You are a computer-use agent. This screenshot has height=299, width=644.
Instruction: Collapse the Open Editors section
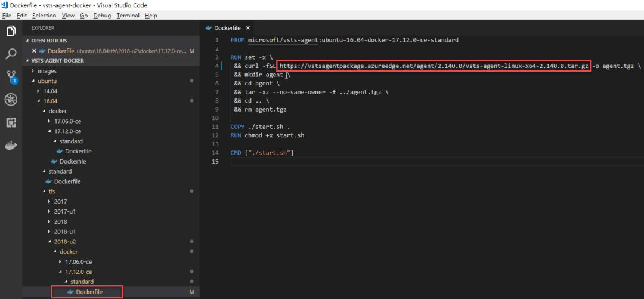pos(111,41)
